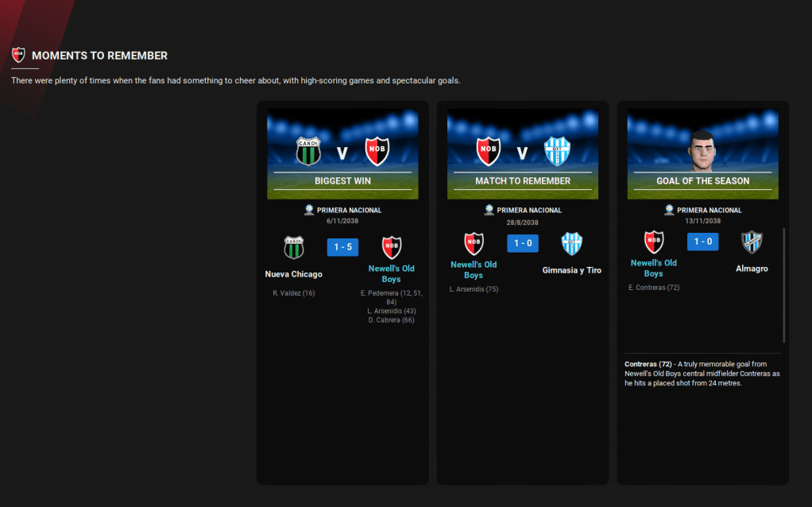812x507 pixels.
Task: Open Nueva Chicago team name link
Action: pyautogui.click(x=294, y=274)
